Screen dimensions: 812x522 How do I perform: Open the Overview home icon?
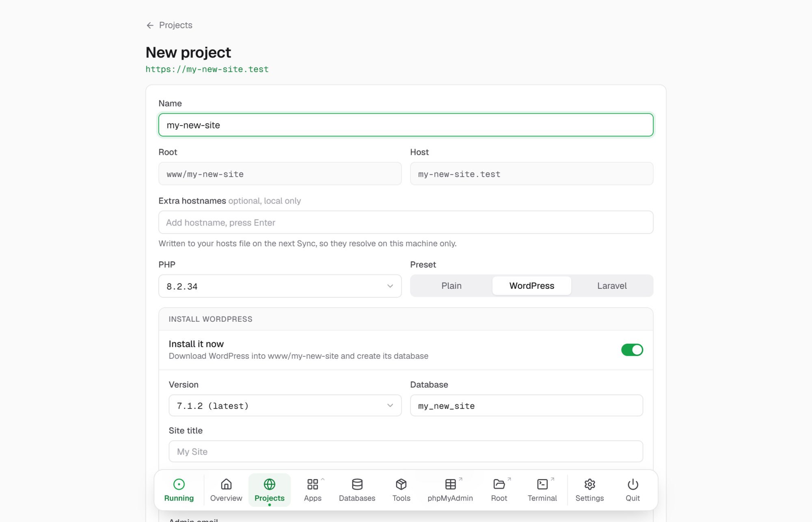coord(226,484)
